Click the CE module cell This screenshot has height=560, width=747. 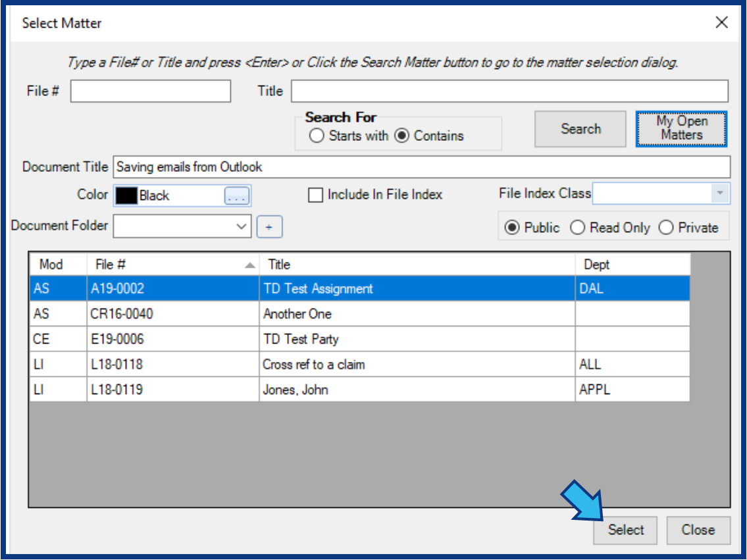pos(58,339)
